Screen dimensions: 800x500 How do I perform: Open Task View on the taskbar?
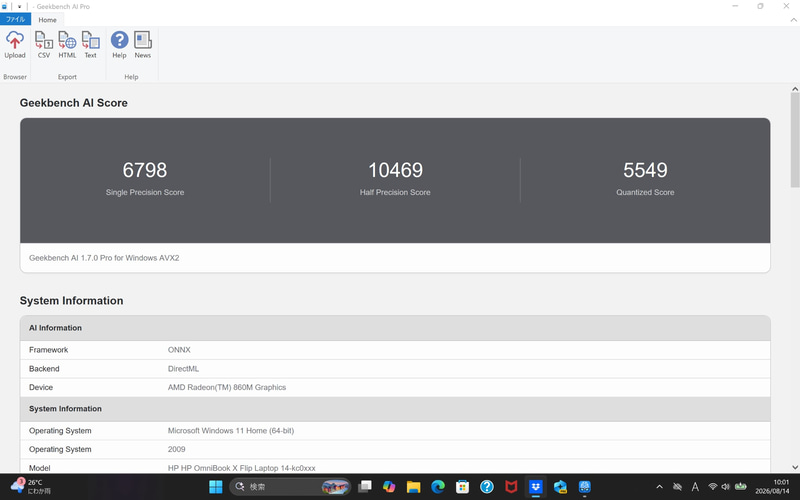pos(365,487)
